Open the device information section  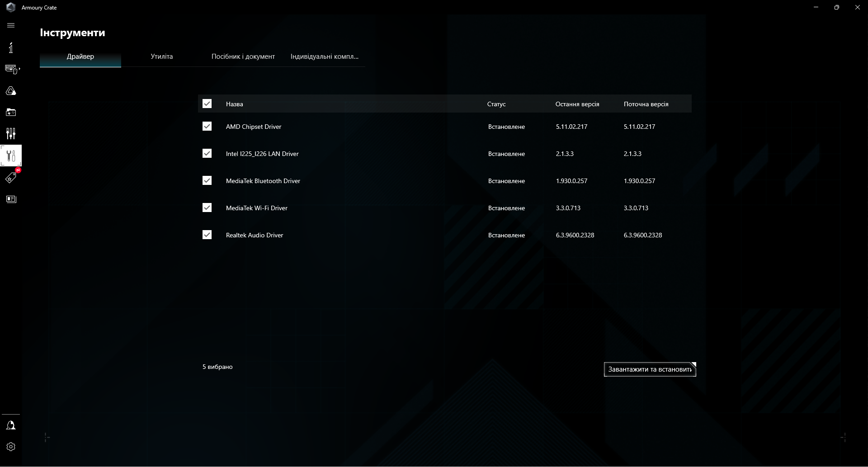(11, 47)
